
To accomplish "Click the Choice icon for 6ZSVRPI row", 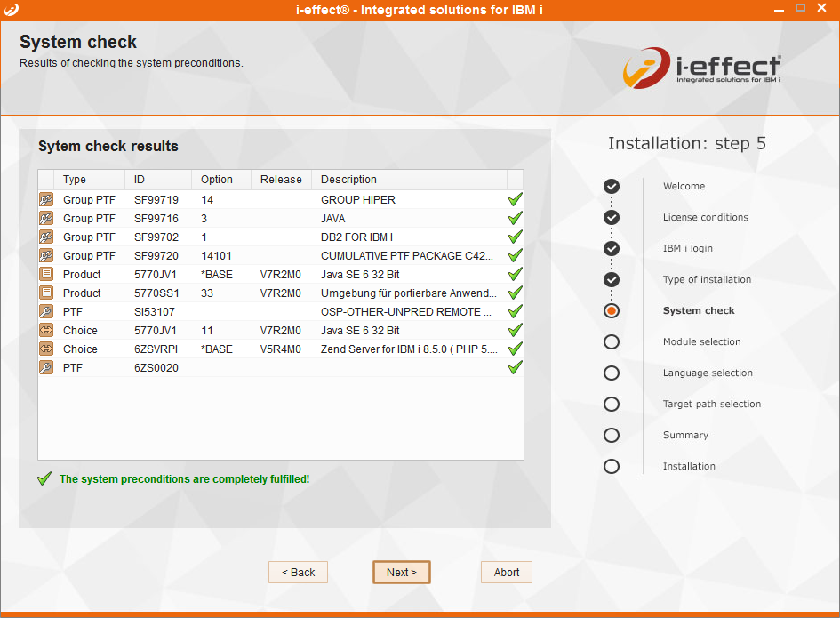I will tap(46, 349).
